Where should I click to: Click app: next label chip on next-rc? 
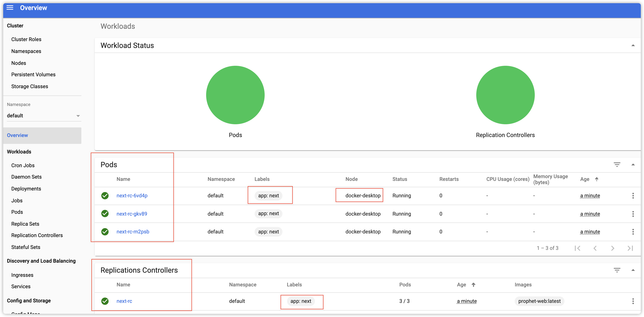[x=301, y=301]
